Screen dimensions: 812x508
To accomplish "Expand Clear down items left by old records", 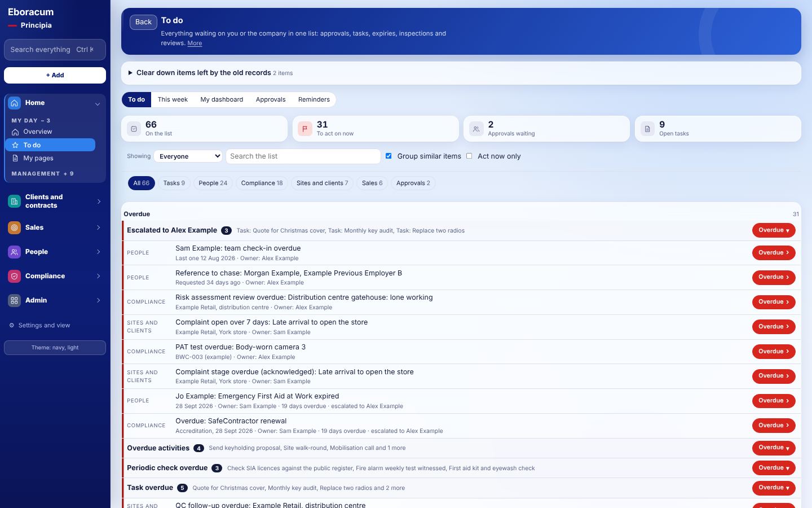I will 461,73.
